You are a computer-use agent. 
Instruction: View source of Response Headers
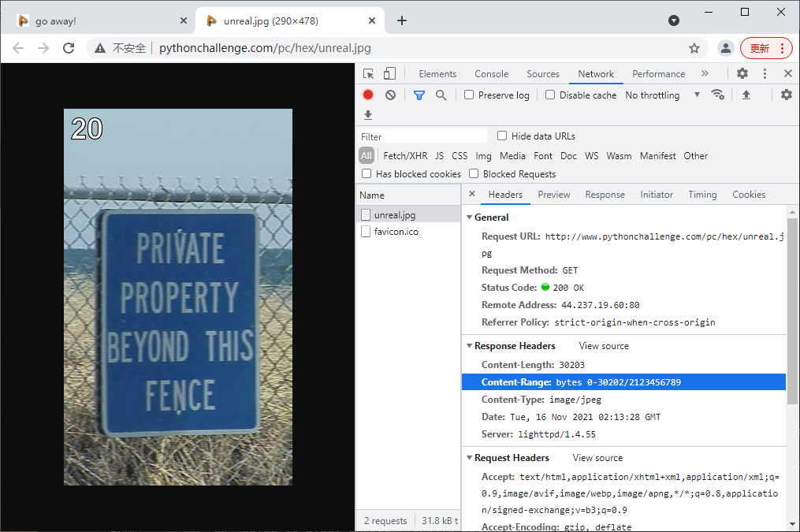[x=604, y=346]
